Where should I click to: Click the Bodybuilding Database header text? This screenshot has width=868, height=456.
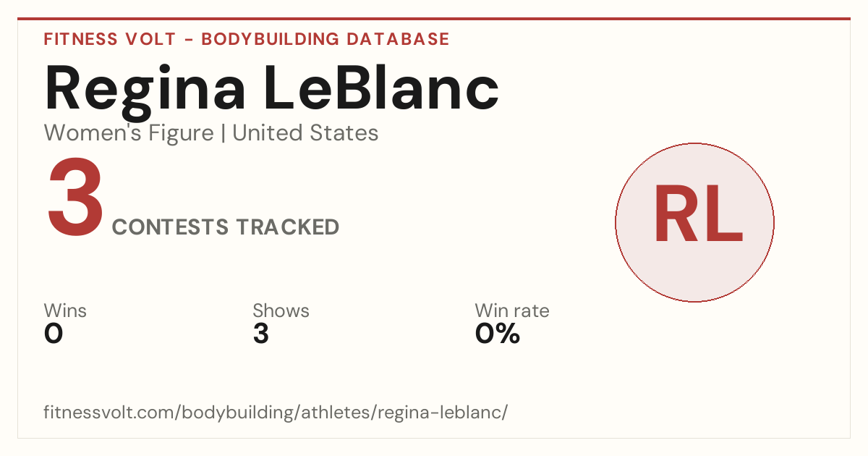tap(325, 39)
